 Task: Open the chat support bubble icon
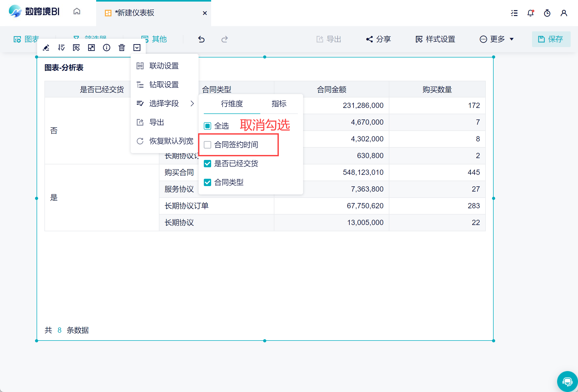[x=567, y=382]
